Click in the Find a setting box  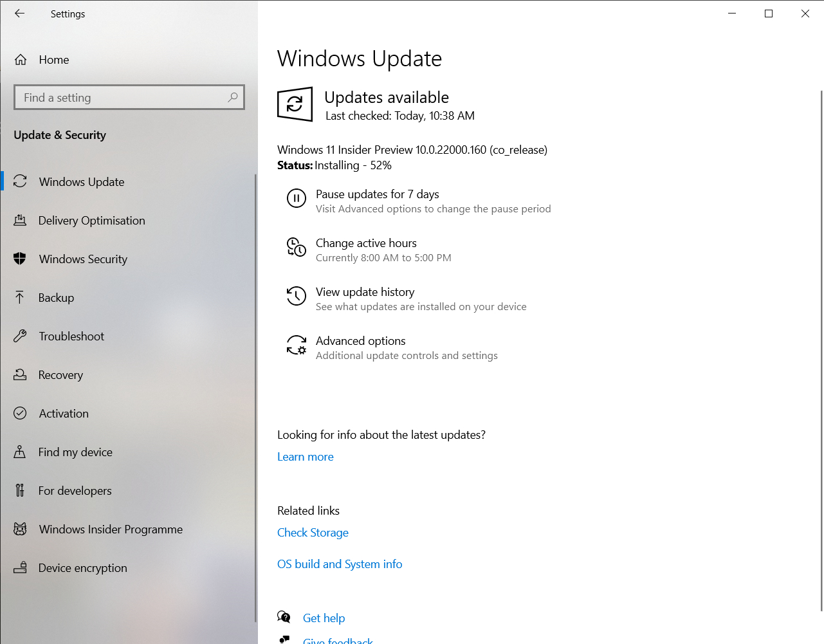129,97
